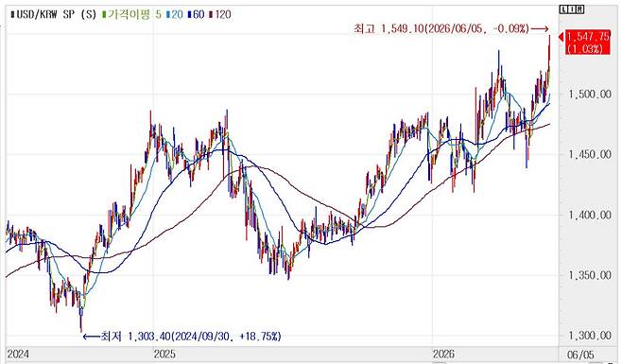Click the 가격이평 5 moving average legend

pos(132,15)
